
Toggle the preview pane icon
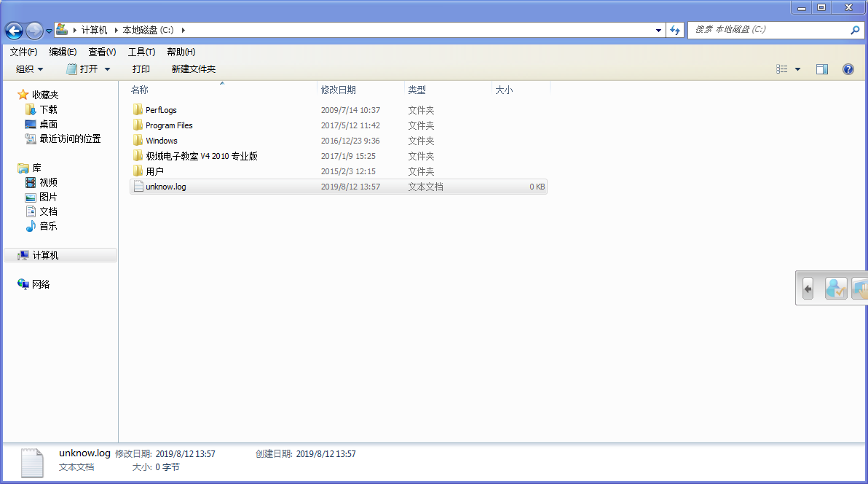coord(821,69)
